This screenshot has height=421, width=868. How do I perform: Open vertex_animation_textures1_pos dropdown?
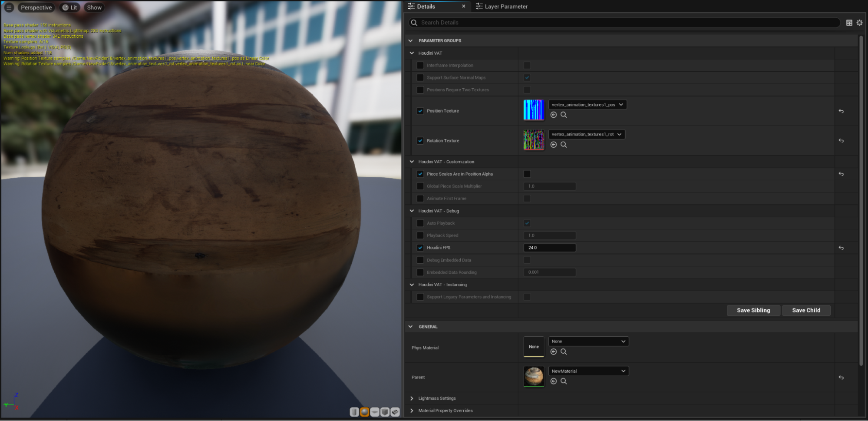pos(587,105)
